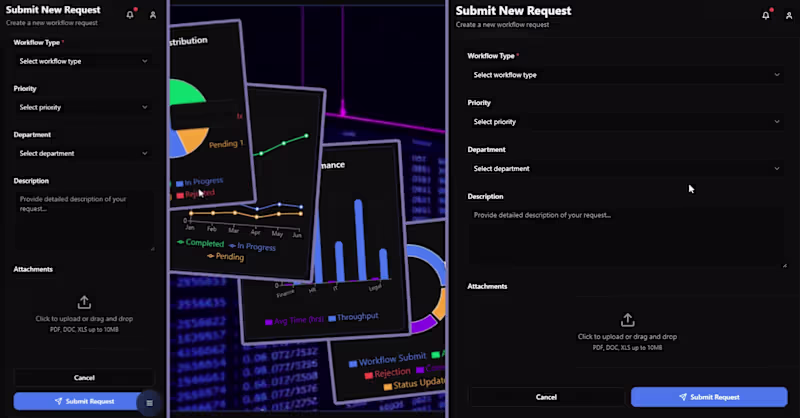Open notifications bell in left narrow panel

coord(130,15)
